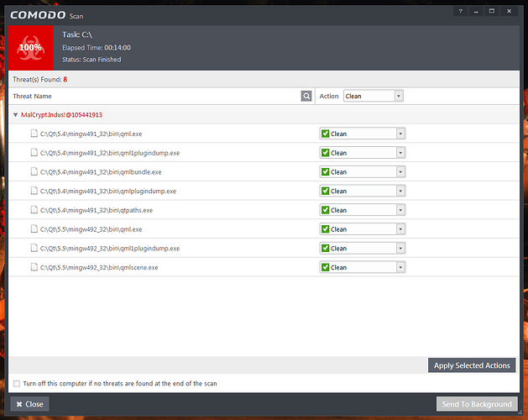Open action dropdown arrow for qmlbundle.exe

[400, 172]
